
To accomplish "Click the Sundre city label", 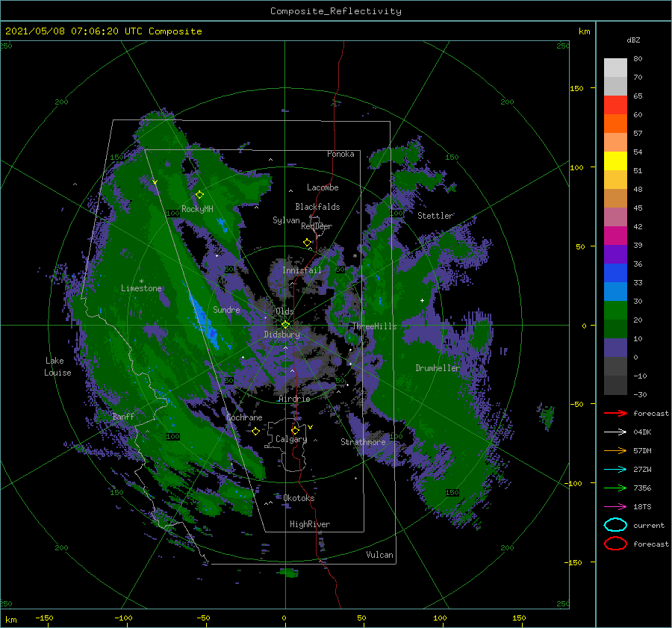I will coord(226,309).
